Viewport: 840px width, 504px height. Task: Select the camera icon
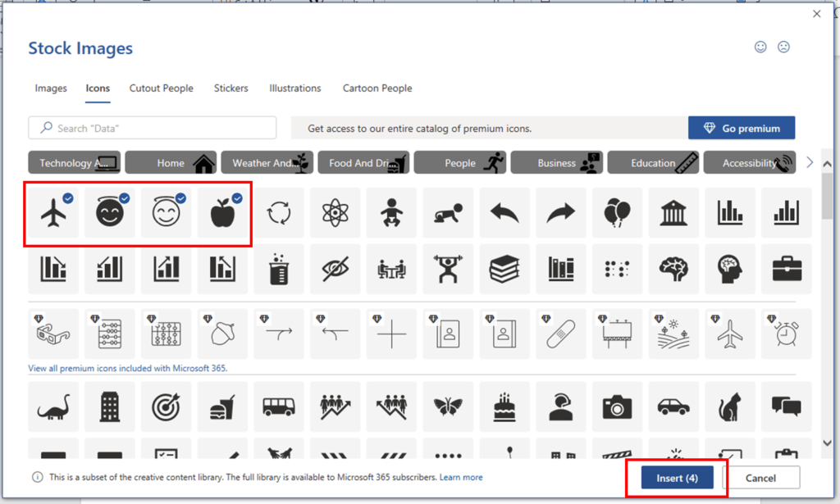click(x=617, y=406)
